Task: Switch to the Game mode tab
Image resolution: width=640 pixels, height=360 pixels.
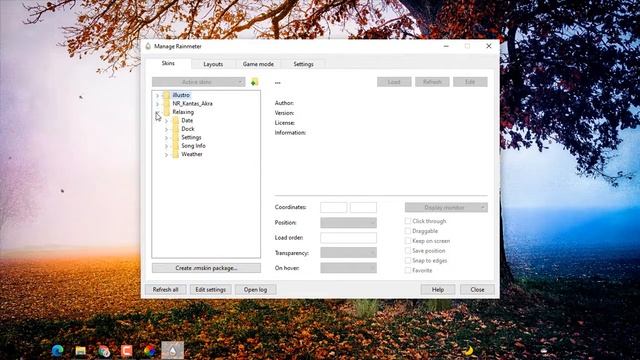Action: coord(258,64)
